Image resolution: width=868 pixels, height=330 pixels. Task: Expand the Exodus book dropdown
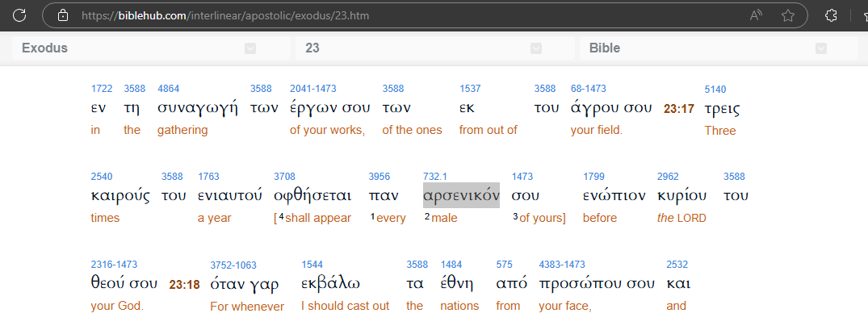(250, 48)
